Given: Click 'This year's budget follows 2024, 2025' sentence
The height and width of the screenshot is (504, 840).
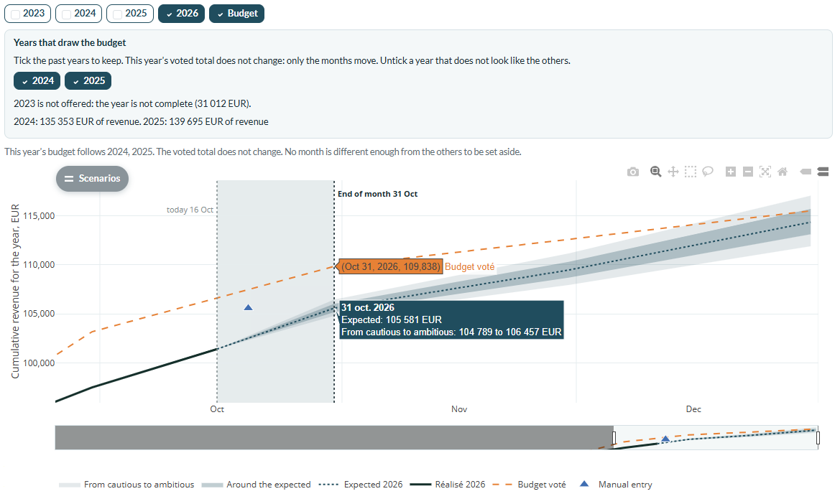Looking at the screenshot, I should (x=262, y=152).
